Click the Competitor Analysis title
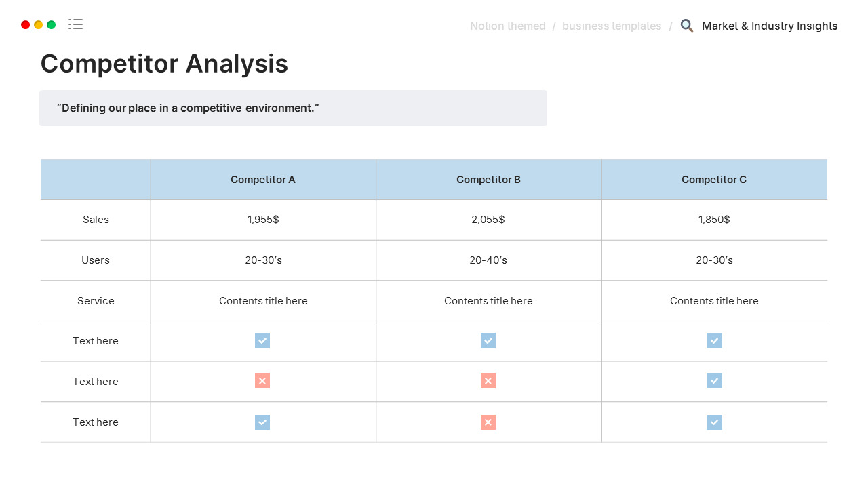 coord(164,64)
